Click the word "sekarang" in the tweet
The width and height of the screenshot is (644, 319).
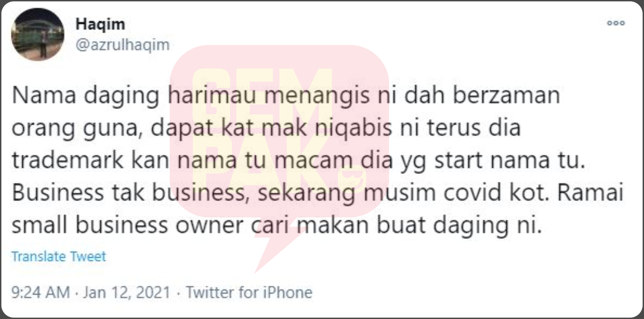[307, 194]
